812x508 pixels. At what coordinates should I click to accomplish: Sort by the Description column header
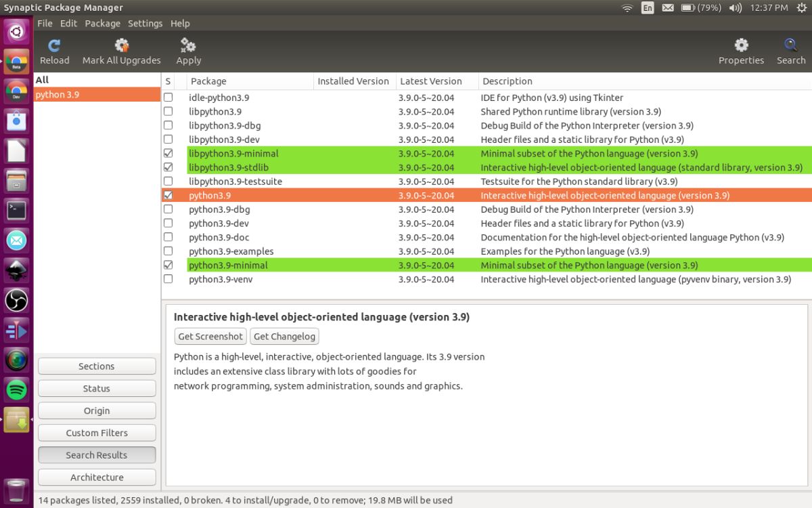(645, 81)
